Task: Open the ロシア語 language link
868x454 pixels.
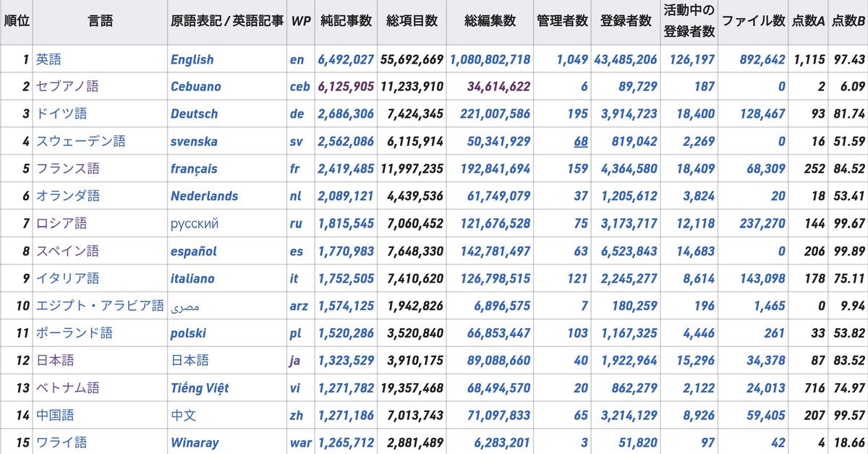Action: (61, 223)
